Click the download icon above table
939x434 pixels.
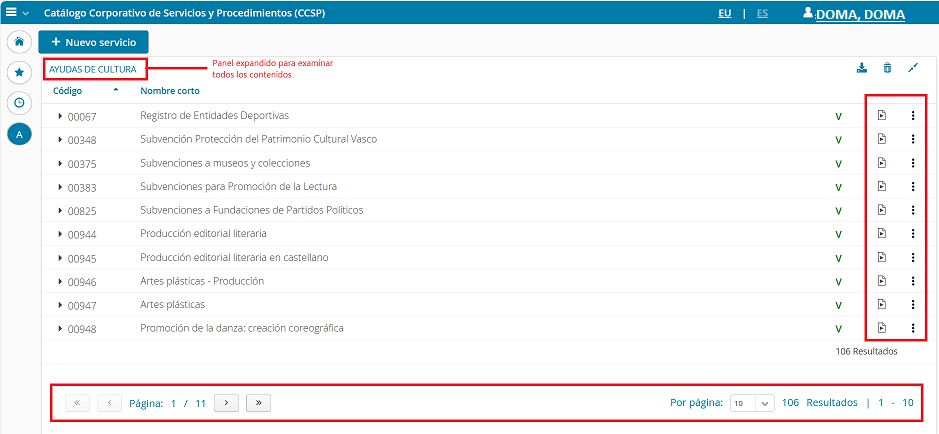click(862, 68)
